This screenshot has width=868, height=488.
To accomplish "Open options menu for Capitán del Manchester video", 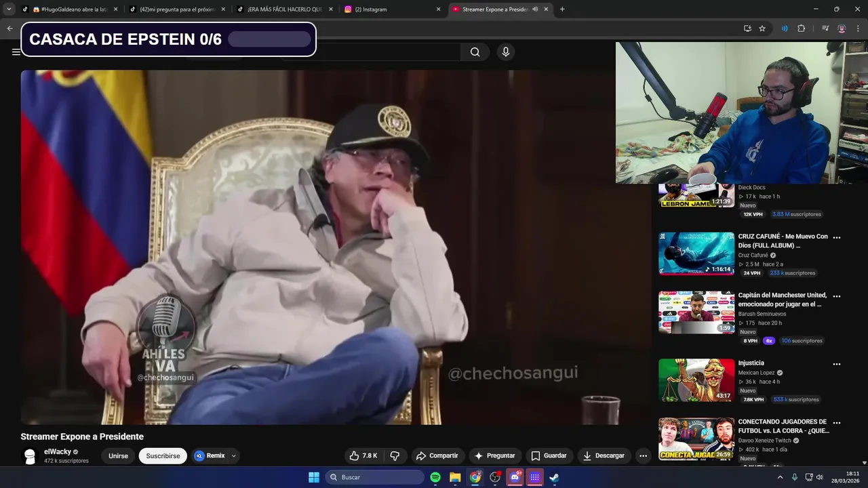I will coord(836,296).
